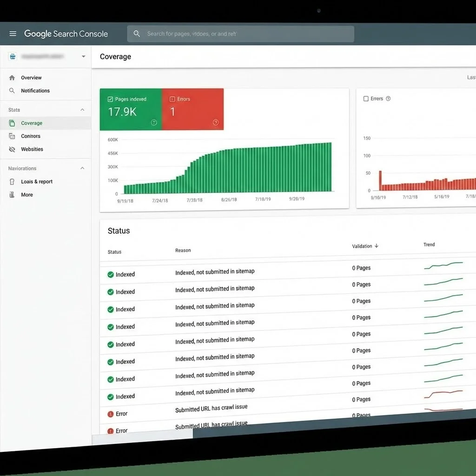Open the property selector dropdown
This screenshot has width=476, height=476.
(x=84, y=56)
